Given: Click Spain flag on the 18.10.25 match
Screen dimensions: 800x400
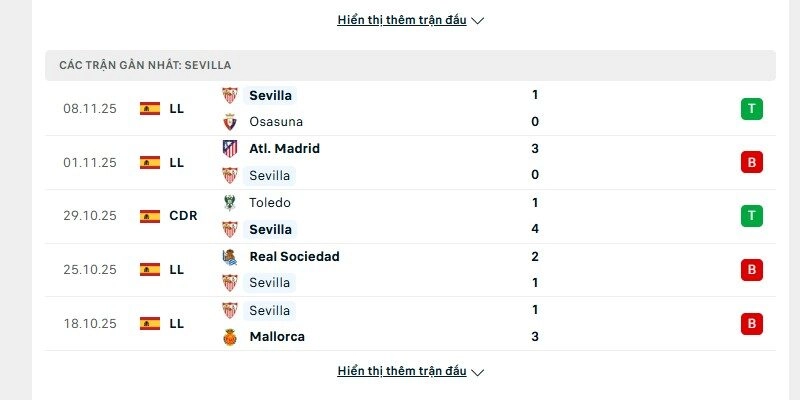Looking at the screenshot, I should click(x=150, y=324).
